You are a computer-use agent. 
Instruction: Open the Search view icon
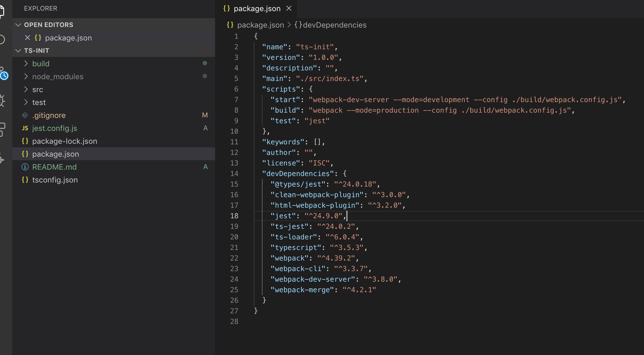coord(2,39)
